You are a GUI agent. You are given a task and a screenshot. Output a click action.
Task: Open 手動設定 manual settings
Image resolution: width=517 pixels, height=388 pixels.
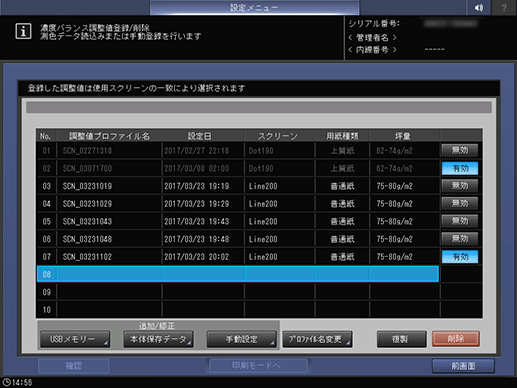(241, 339)
